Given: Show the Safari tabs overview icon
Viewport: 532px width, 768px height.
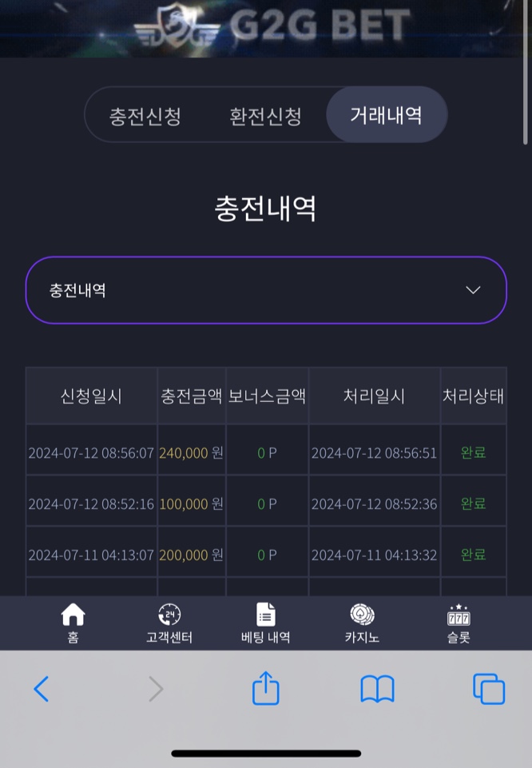Looking at the screenshot, I should tap(489, 689).
